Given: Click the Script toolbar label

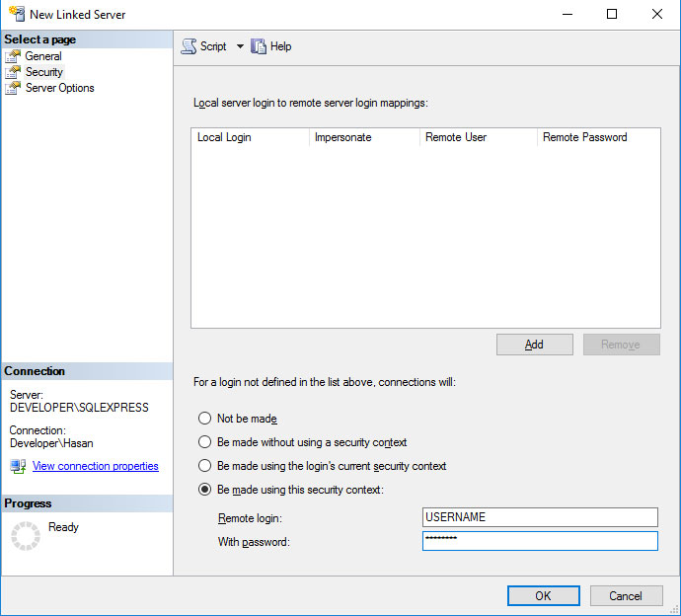Looking at the screenshot, I should tap(213, 46).
